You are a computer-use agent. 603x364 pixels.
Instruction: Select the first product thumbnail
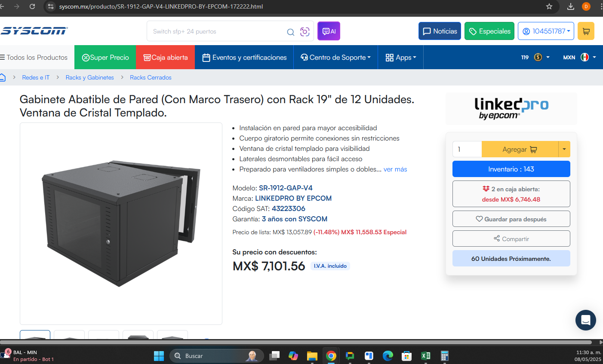click(35, 335)
